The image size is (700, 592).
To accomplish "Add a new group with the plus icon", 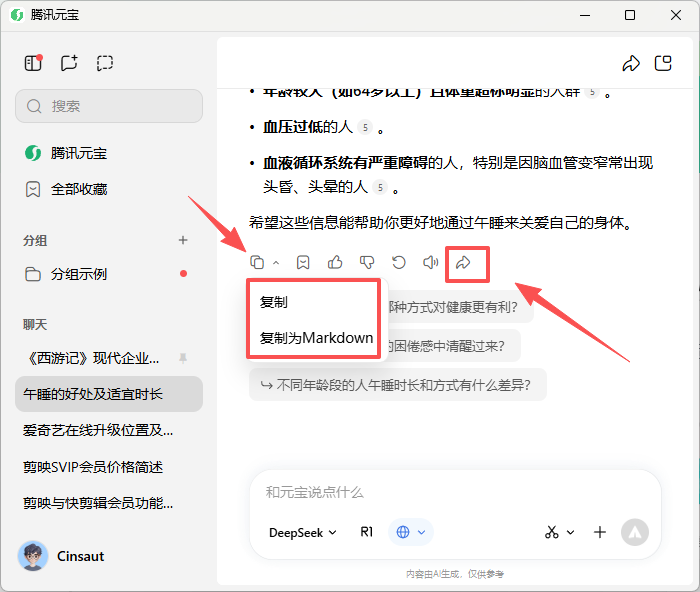I will coord(183,240).
